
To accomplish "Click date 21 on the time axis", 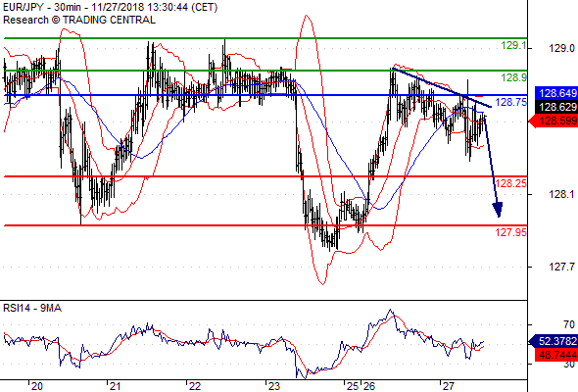I will [x=115, y=386].
